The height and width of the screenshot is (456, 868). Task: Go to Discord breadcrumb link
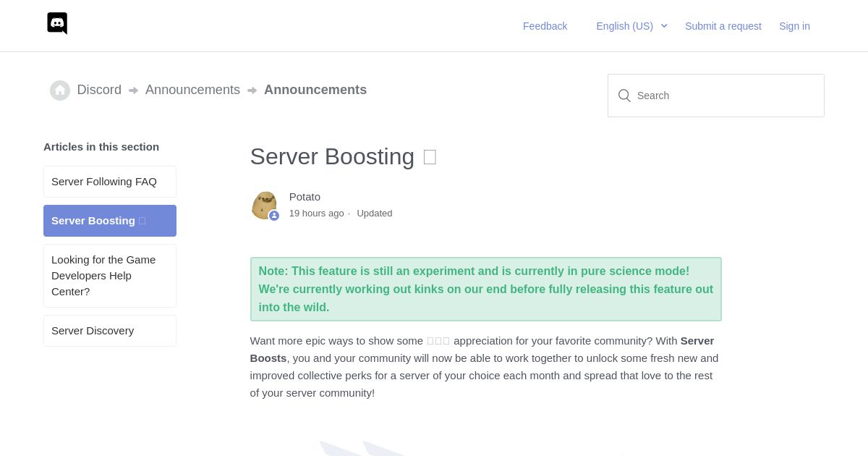99,90
